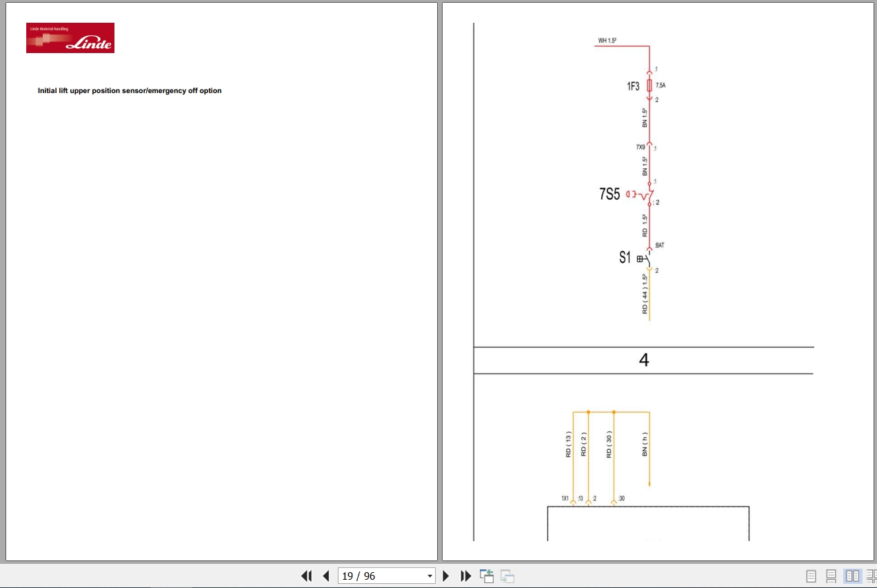This screenshot has height=588, width=877.
Task: Click the BN ( h ) wire label
Action: click(x=645, y=445)
